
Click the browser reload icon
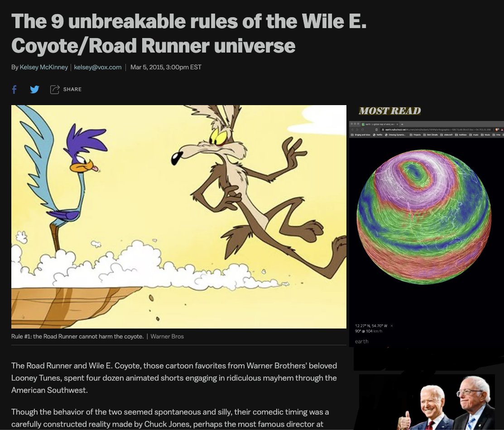click(x=363, y=130)
